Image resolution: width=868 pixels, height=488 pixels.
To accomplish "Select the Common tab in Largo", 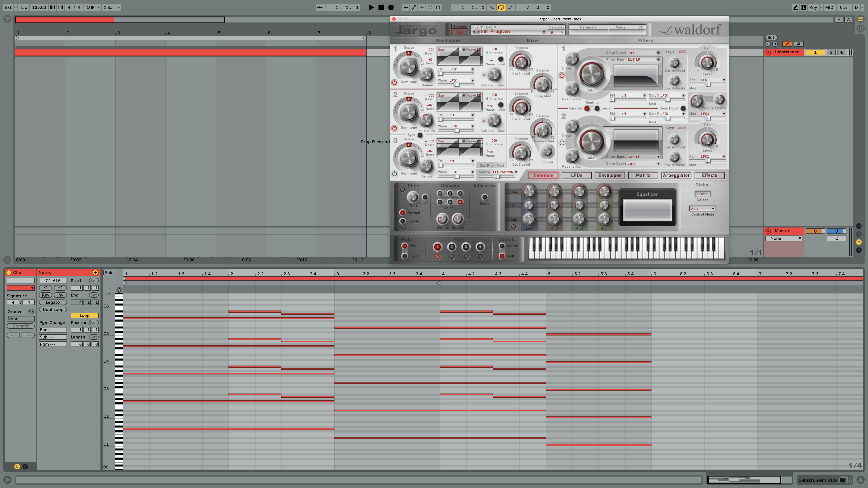I will (x=543, y=176).
